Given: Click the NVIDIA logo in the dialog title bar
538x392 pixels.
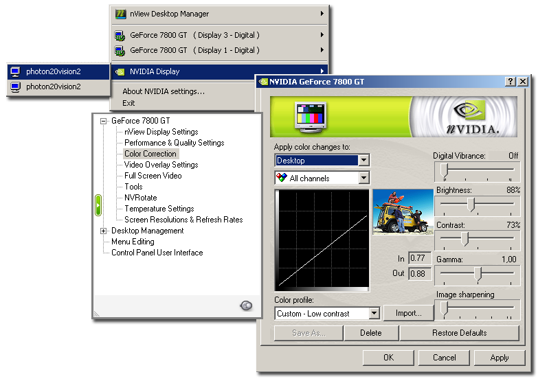Looking at the screenshot, I should 263,82.
